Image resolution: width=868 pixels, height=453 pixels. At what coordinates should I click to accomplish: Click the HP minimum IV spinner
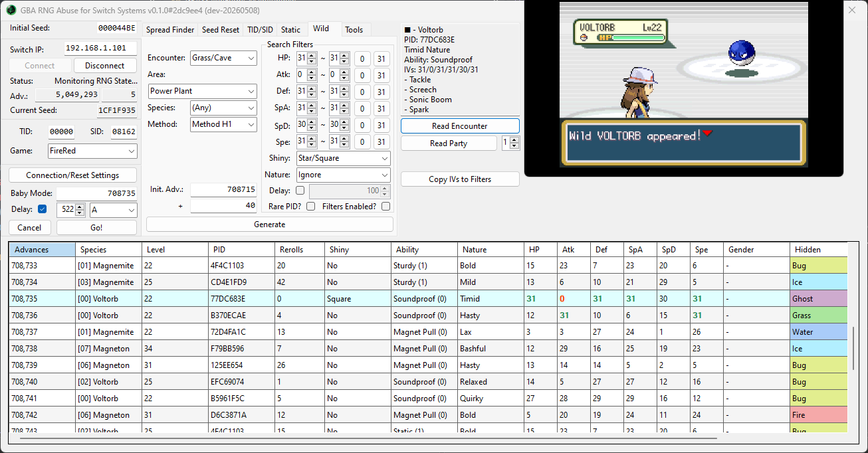point(307,58)
